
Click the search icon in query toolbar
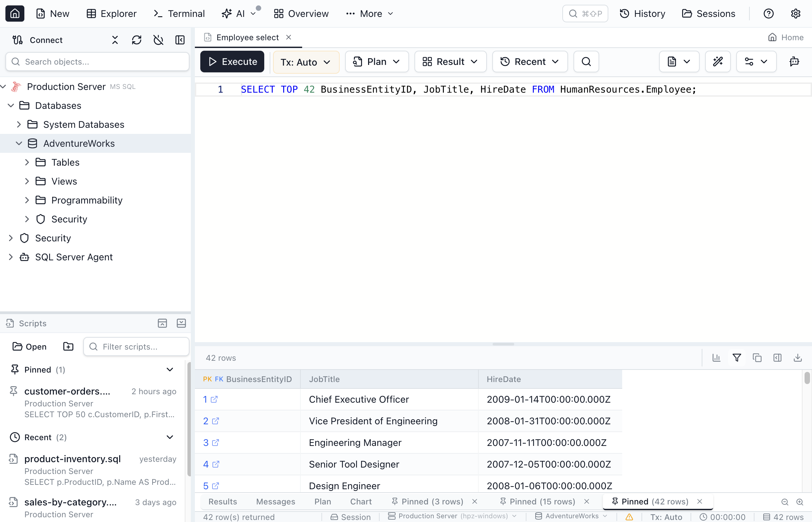click(586, 62)
